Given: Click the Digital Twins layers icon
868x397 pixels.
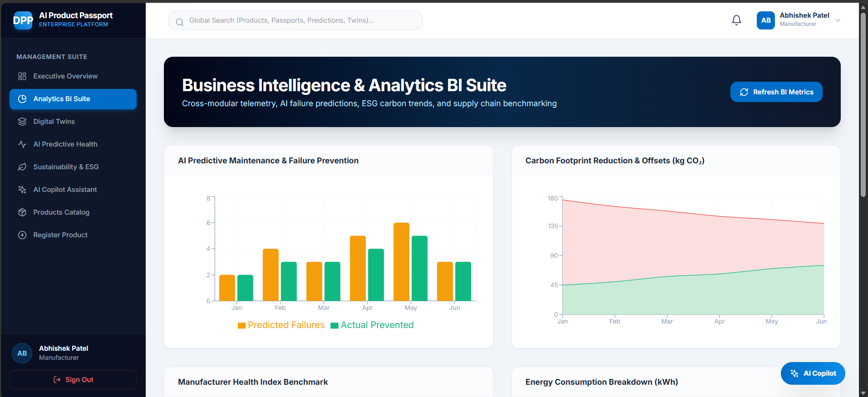Looking at the screenshot, I should coord(22,122).
